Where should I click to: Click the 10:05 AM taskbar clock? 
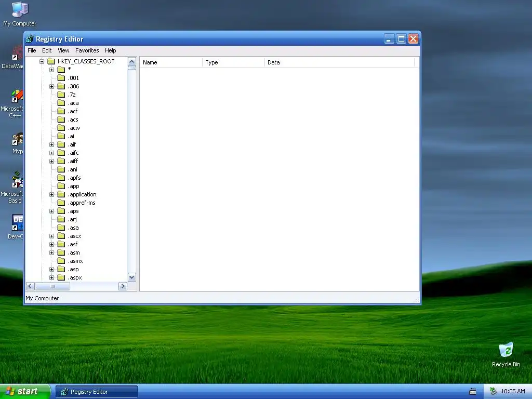[x=513, y=392]
